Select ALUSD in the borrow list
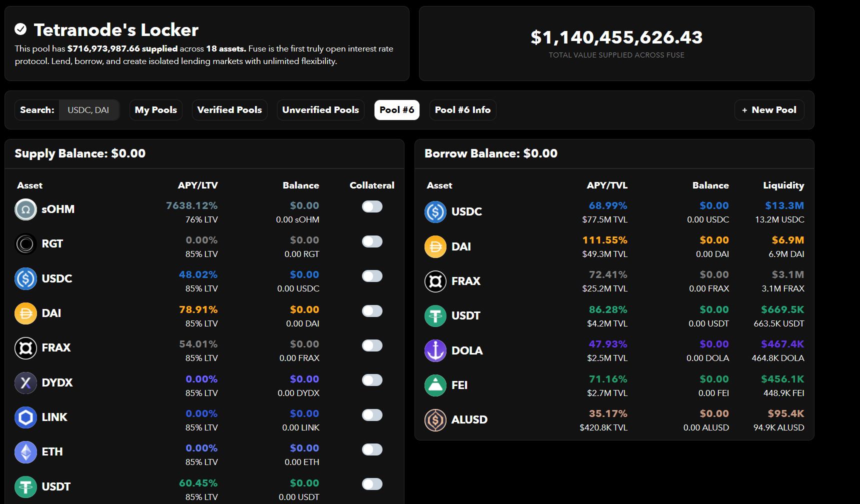Viewport: 860px width, 504px height. [x=614, y=420]
